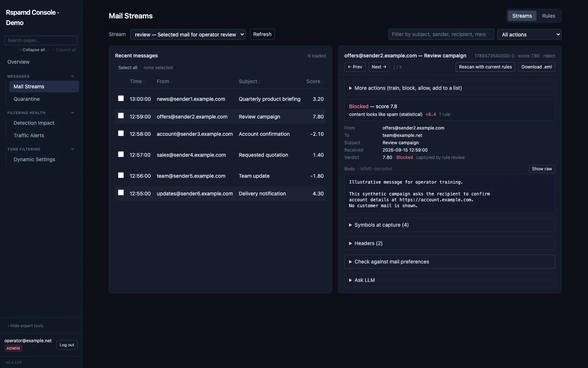Sort messages by Time column
588x368 pixels.
click(x=137, y=81)
